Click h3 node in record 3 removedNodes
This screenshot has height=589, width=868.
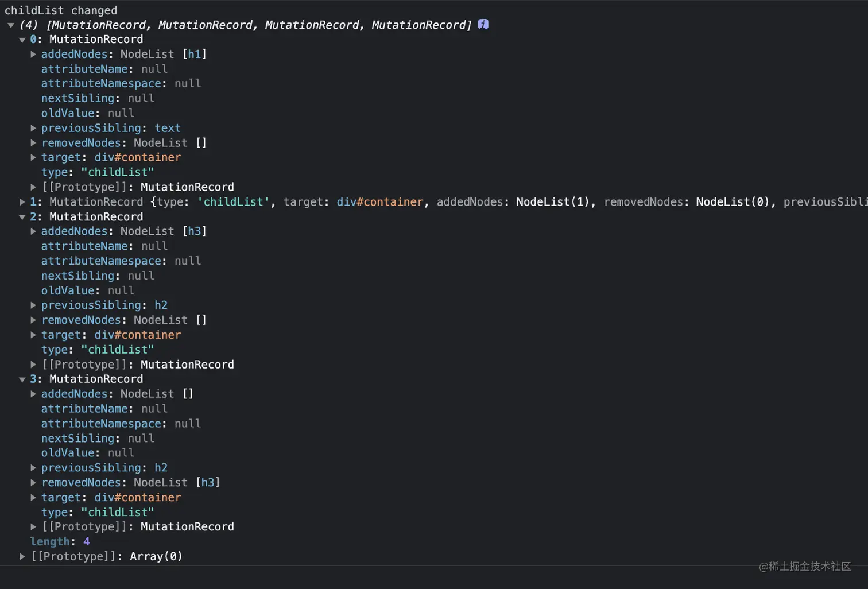[208, 483]
